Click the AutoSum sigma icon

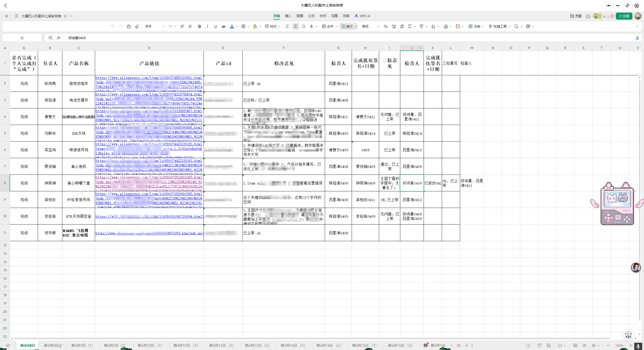[410, 26]
